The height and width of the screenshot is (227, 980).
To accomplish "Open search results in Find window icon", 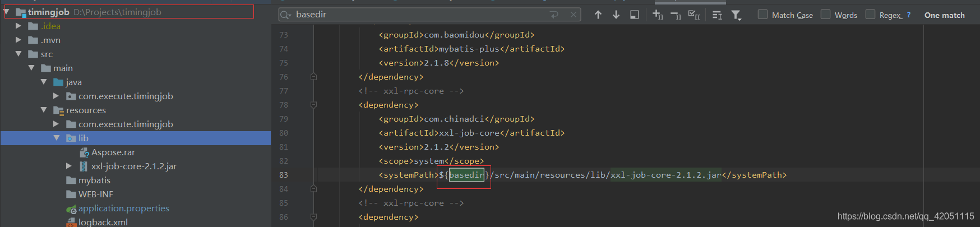I will [x=635, y=15].
